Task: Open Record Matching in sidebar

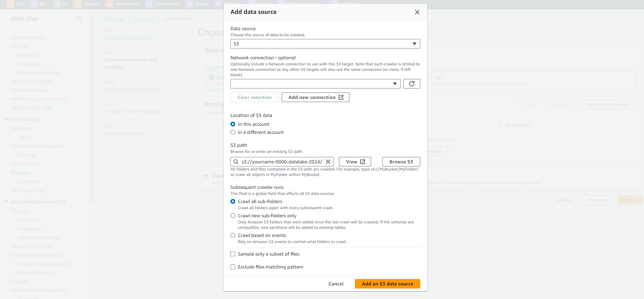Action: click(x=36, y=273)
